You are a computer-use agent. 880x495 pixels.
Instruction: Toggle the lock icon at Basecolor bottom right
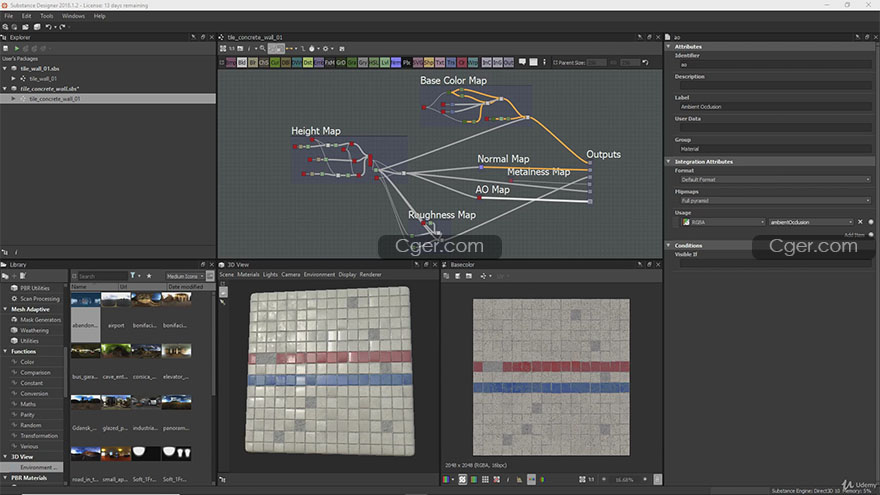click(657, 479)
